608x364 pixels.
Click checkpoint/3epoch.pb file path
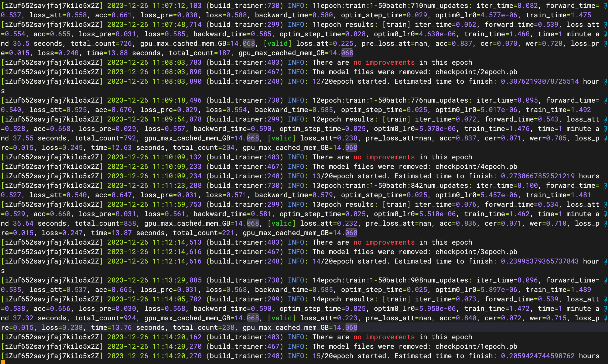[x=476, y=252]
